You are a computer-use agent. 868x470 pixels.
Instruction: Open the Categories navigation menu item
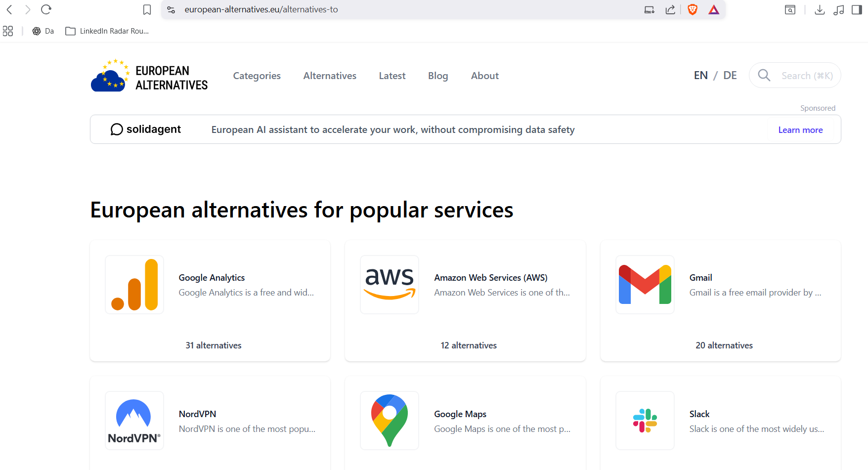[x=257, y=76]
